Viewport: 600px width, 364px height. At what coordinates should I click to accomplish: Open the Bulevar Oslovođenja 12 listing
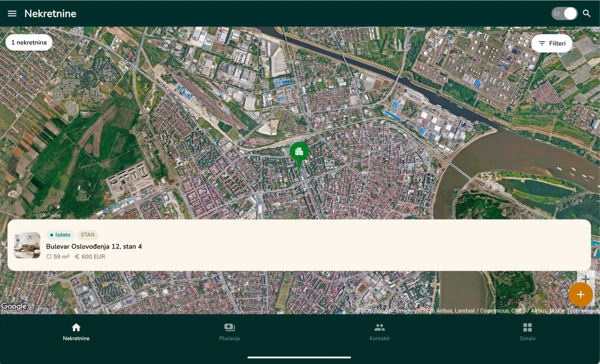(299, 245)
